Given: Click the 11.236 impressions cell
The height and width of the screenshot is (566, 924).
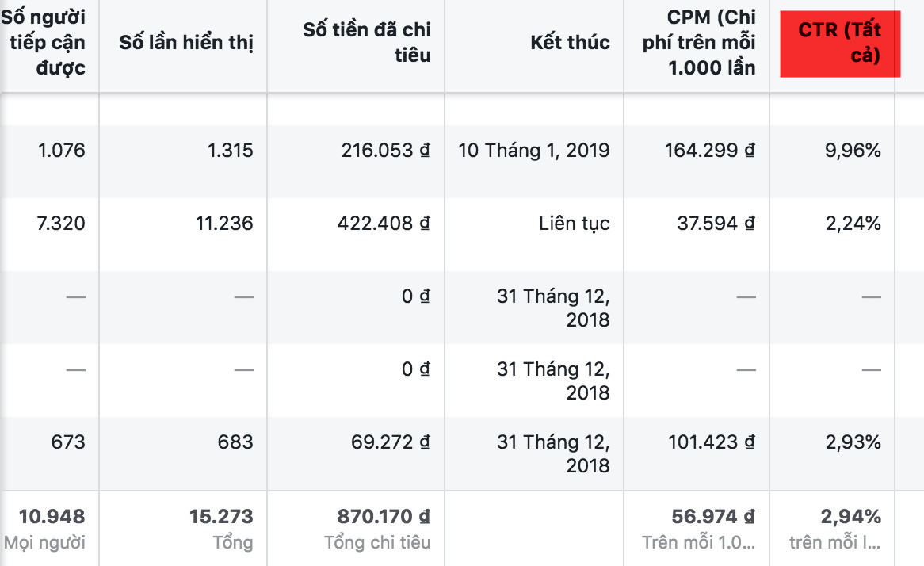Looking at the screenshot, I should (x=224, y=223).
